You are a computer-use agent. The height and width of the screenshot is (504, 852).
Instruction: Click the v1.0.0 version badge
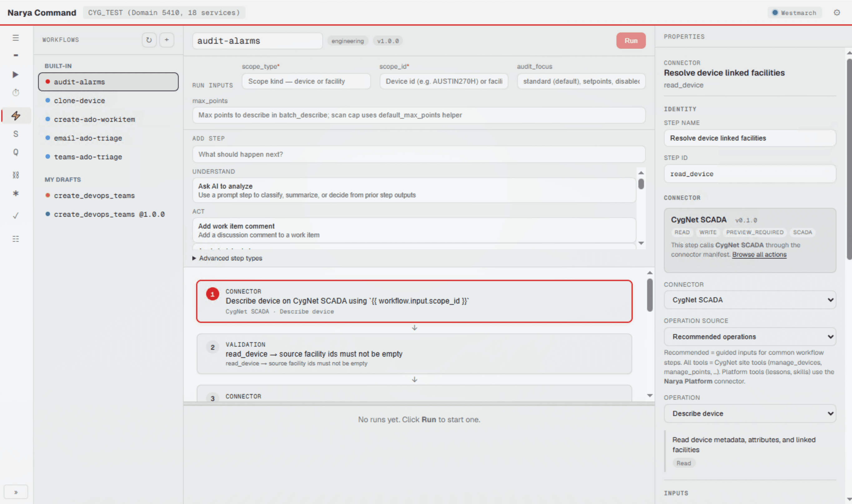pyautogui.click(x=388, y=41)
